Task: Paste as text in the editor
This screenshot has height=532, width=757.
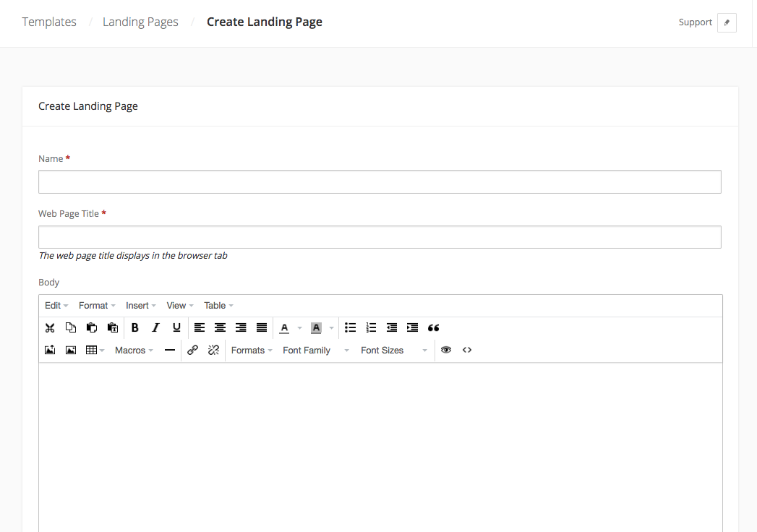Action: (112, 327)
